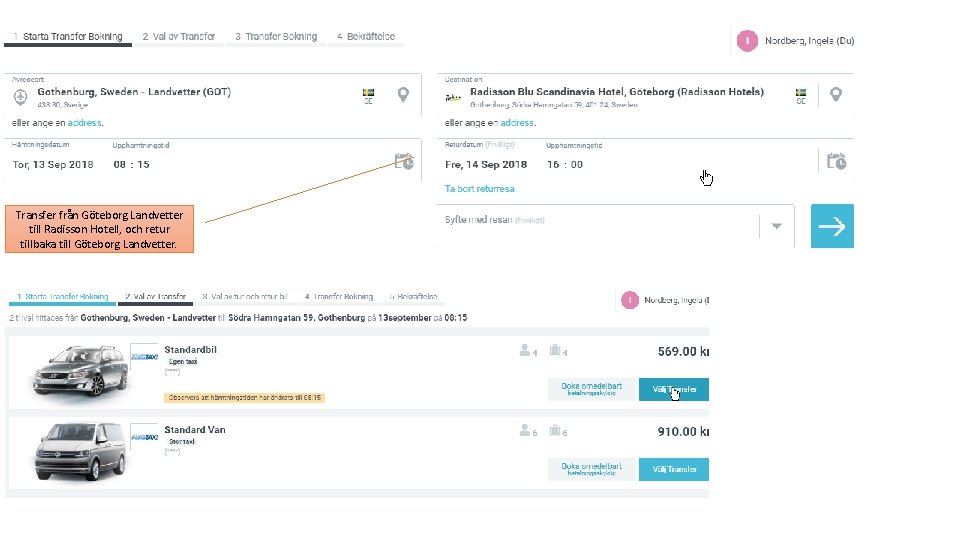The image size is (960, 540).
Task: Go to '4 Bekräftelse' step tab
Action: point(365,37)
